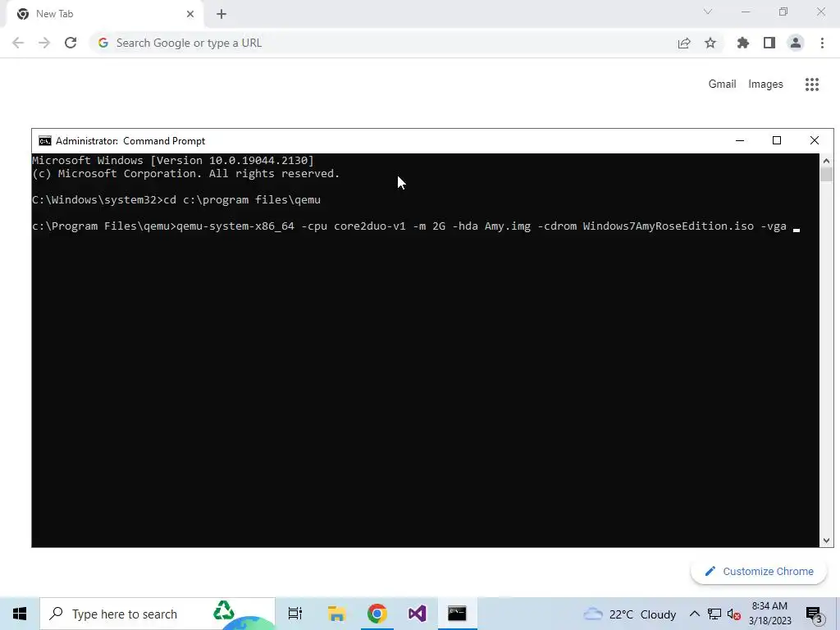Click the Command Prompt scrollbar down arrow
Screen dimensions: 840x630
tap(826, 541)
